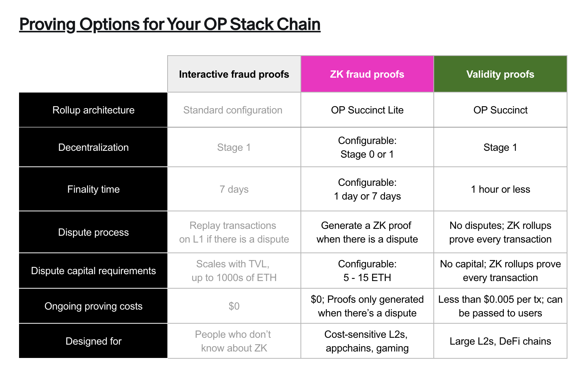Click the "OP Succinct Lite" cell
Viewport: 588px width, 377px height.
pos(367,110)
